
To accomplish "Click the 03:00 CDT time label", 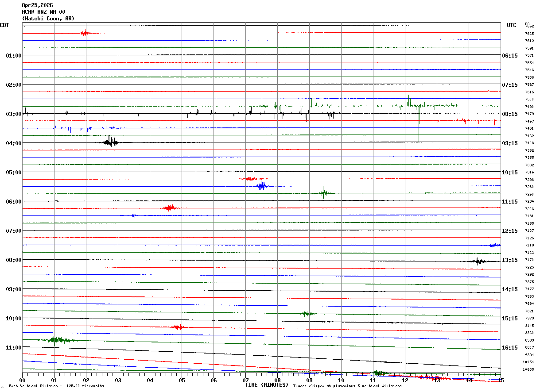I will coord(14,114).
